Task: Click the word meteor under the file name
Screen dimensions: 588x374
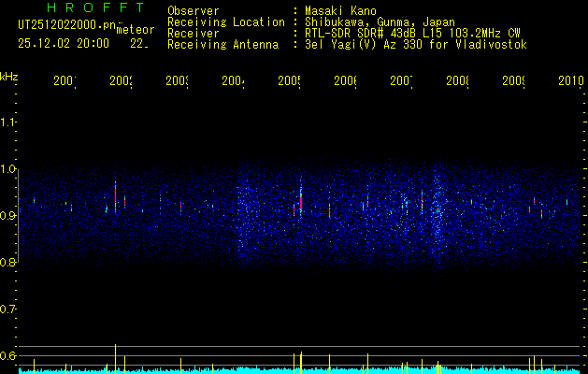Action: pos(136,30)
